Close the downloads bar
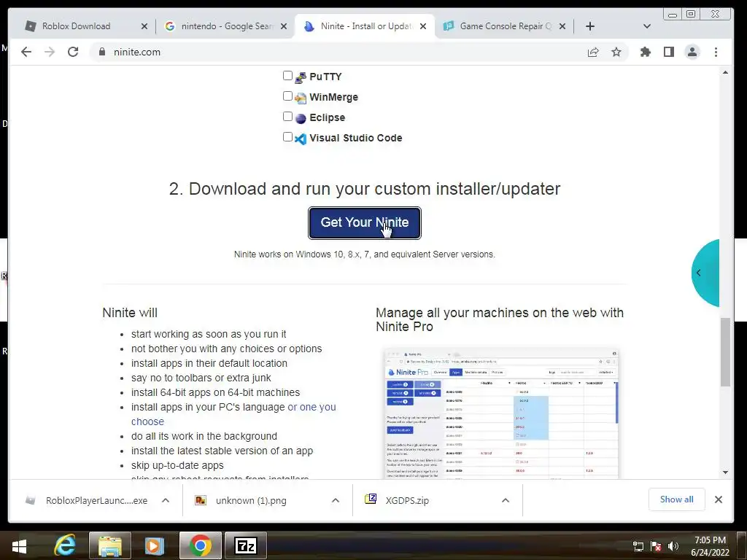Screen dimensions: 747x560 [719, 499]
